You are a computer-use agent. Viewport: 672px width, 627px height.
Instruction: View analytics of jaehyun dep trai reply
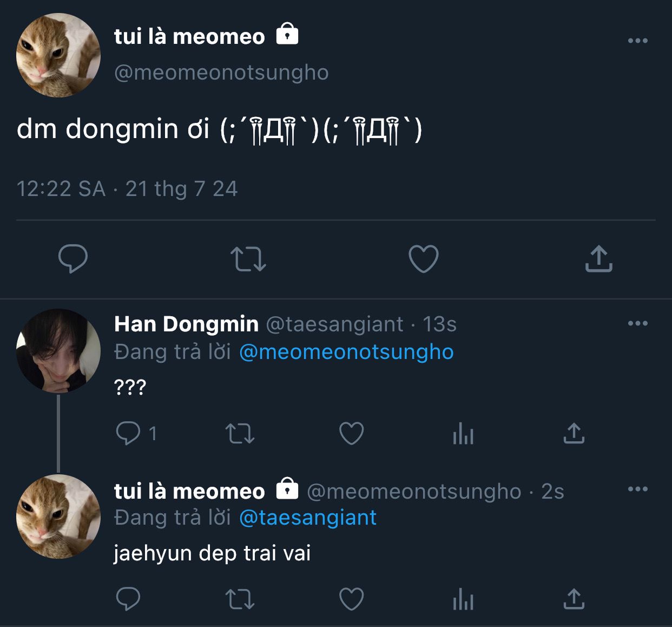(x=463, y=599)
